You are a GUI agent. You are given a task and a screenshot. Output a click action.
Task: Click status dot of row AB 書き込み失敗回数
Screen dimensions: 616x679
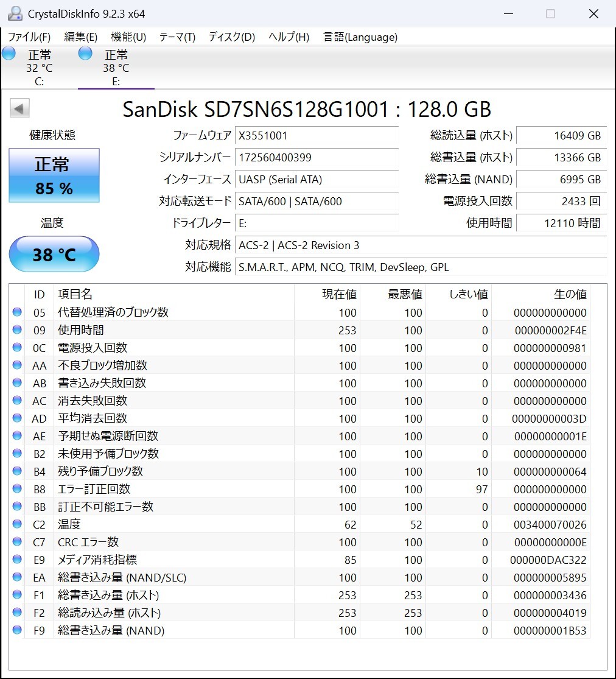coord(17,383)
